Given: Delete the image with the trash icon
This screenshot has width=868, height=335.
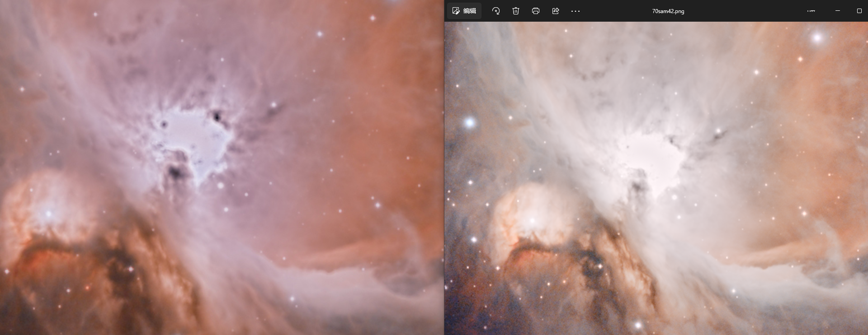Looking at the screenshot, I should pyautogui.click(x=516, y=11).
